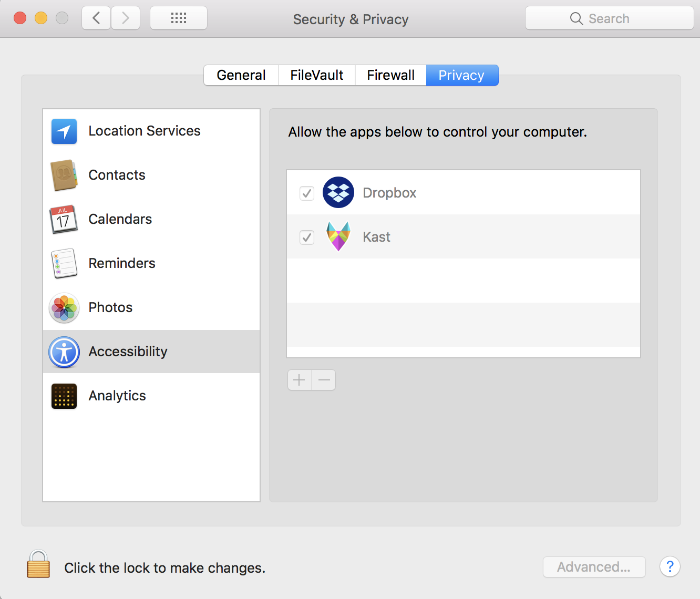Choose the Reminders list icon
Screen dimensions: 700x599
64,264
